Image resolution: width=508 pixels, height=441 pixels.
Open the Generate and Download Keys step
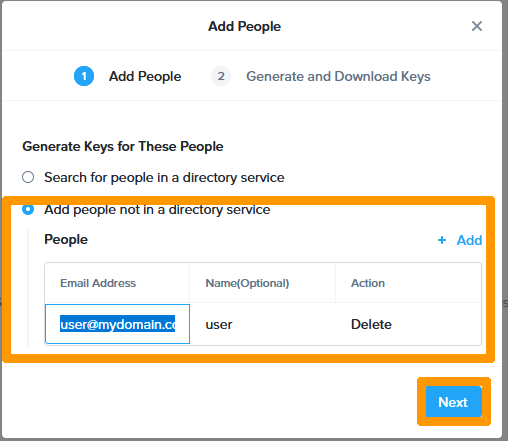(338, 76)
